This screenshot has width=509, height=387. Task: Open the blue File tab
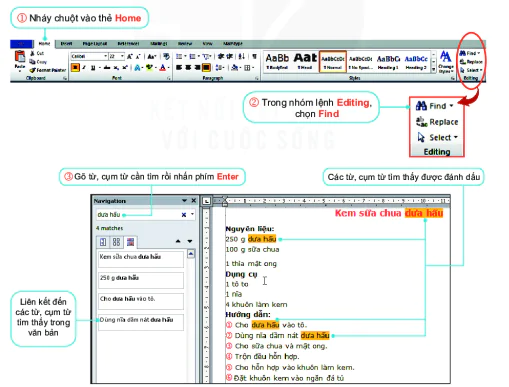coord(21,44)
